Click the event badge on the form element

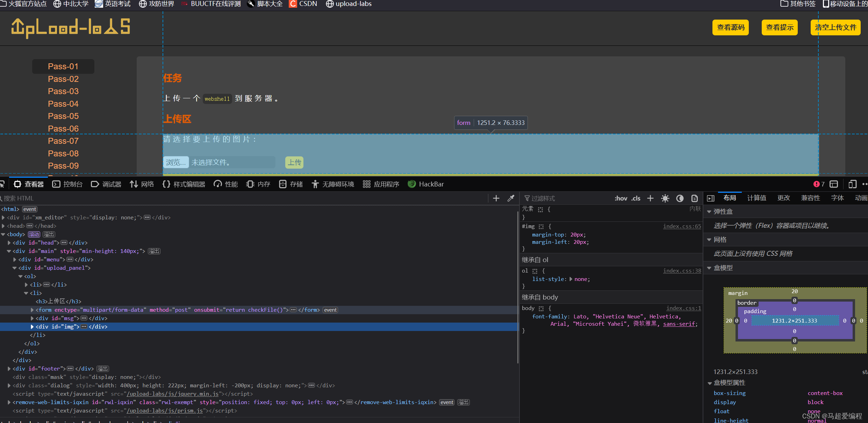click(x=330, y=310)
